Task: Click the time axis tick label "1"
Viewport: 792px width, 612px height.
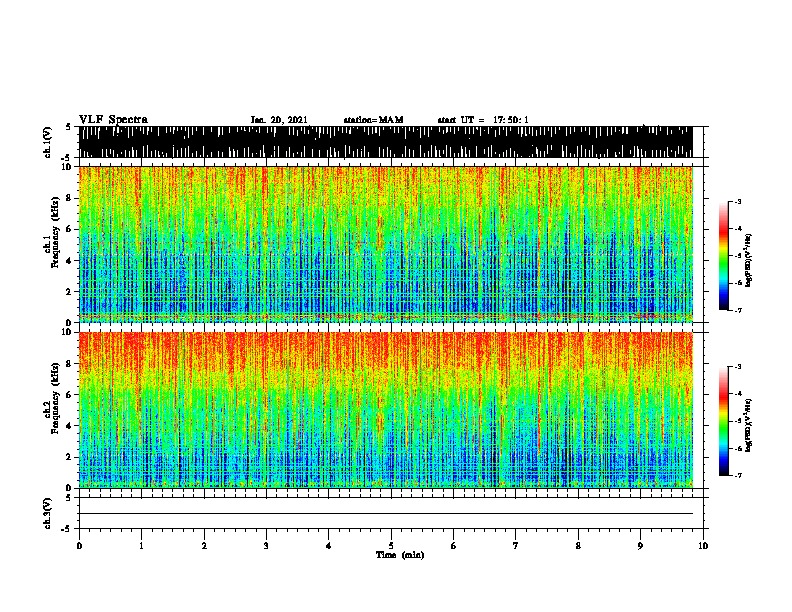Action: [x=141, y=546]
